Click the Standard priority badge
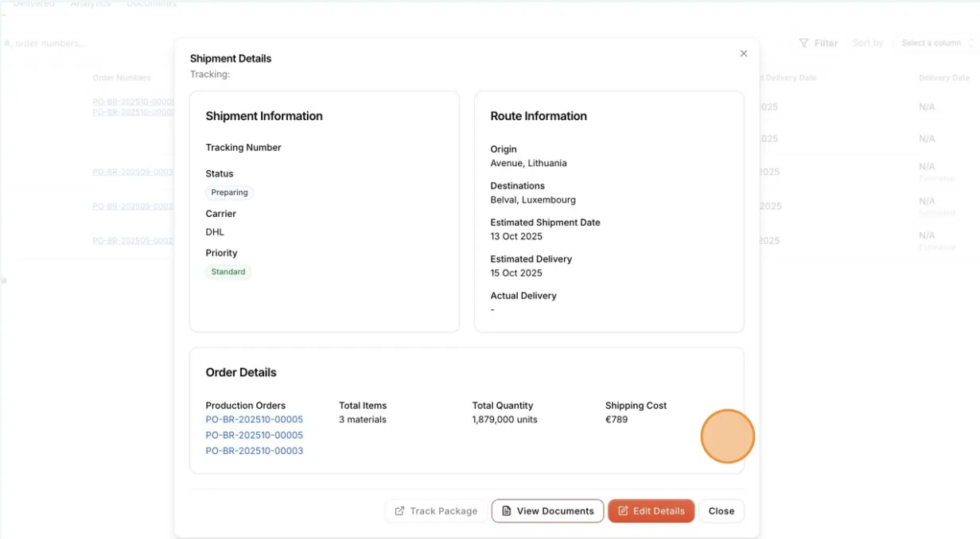 point(228,272)
